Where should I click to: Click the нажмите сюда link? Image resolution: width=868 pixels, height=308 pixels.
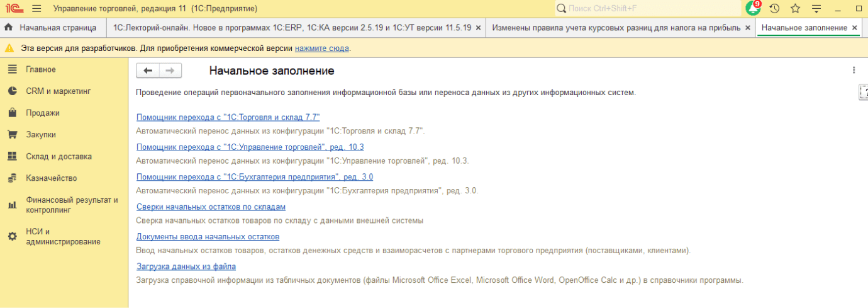click(x=322, y=48)
